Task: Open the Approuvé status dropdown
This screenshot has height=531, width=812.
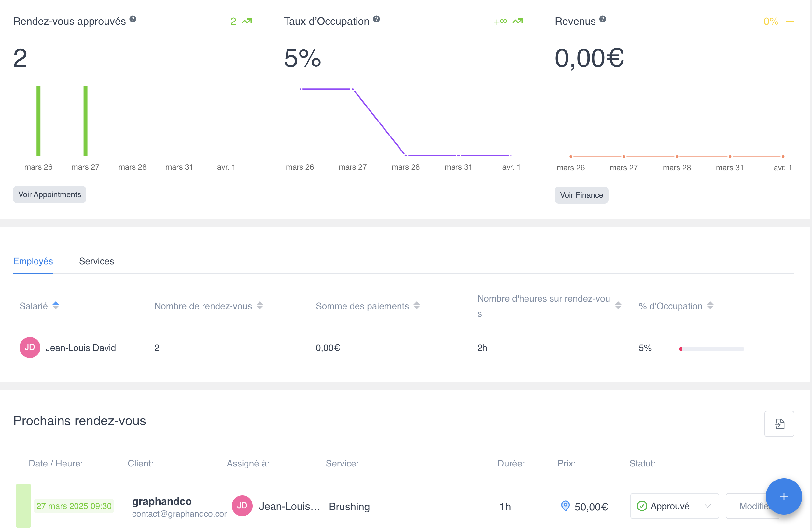Action: [674, 506]
